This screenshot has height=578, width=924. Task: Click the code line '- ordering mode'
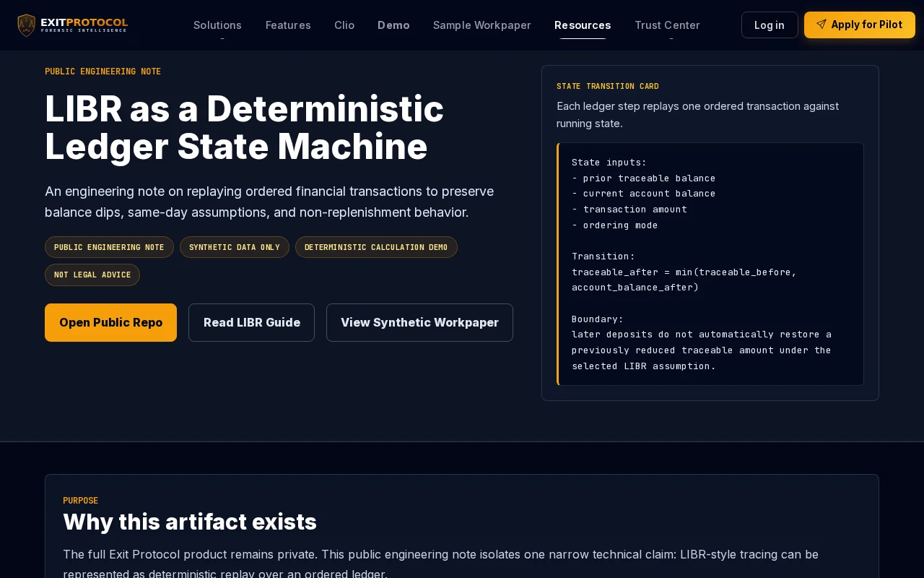[615, 225]
